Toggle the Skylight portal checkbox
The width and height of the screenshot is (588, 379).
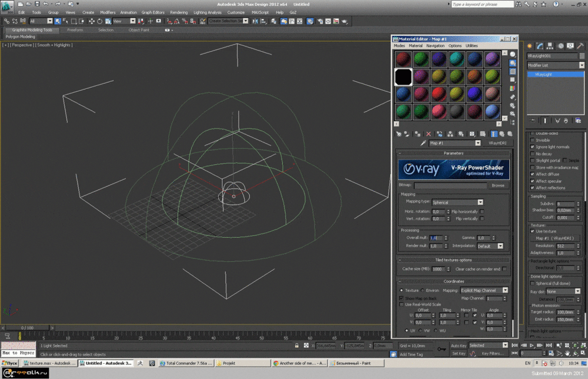(x=532, y=161)
